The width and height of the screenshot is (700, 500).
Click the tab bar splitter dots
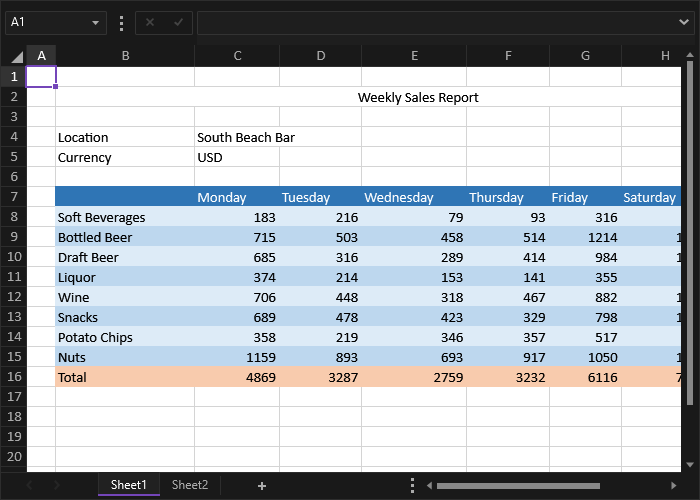[412, 486]
